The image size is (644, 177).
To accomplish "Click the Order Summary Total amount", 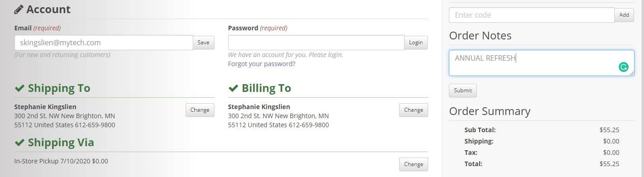I will click(609, 164).
